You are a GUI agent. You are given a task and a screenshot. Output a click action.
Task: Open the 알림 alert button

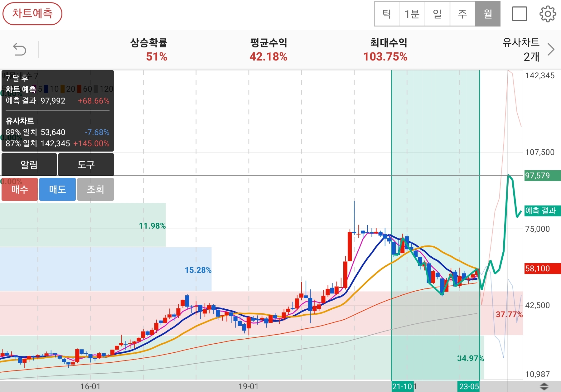pos(29,164)
